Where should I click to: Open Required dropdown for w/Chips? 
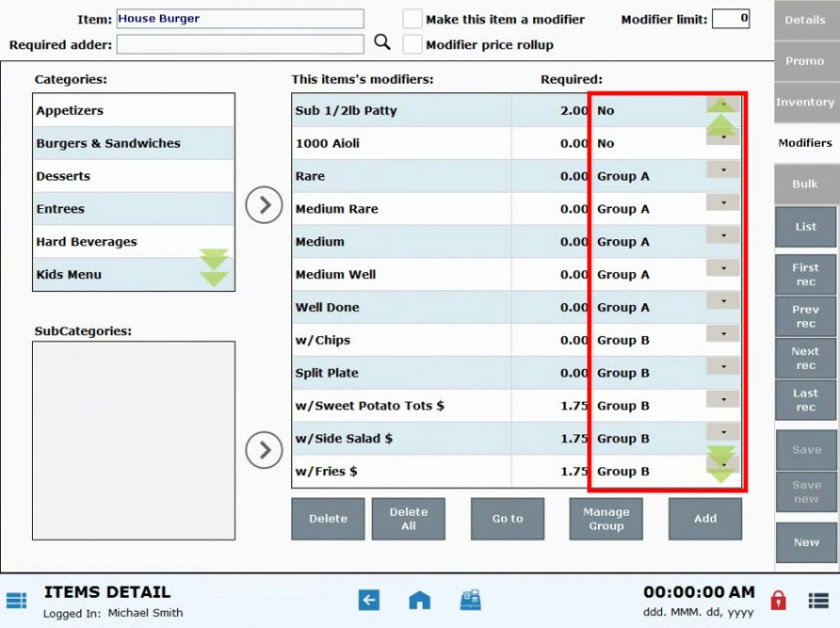[723, 333]
